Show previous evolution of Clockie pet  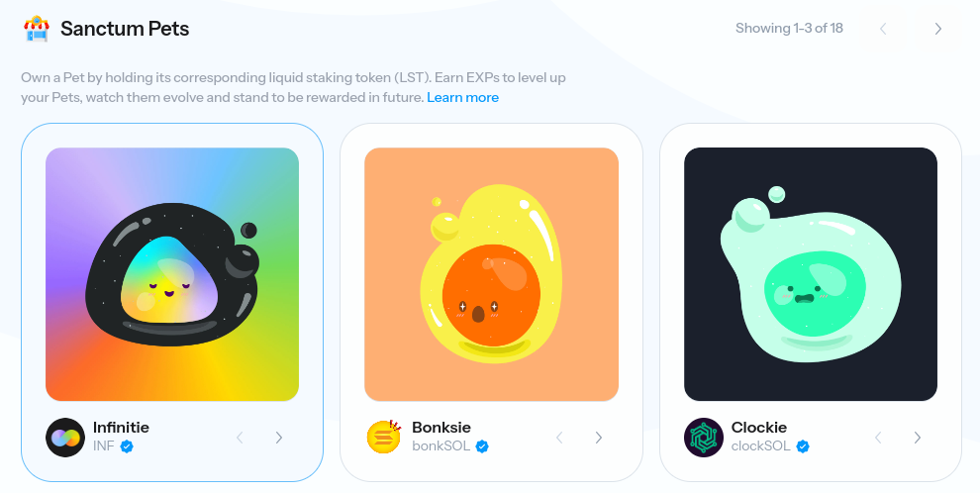pyautogui.click(x=878, y=438)
